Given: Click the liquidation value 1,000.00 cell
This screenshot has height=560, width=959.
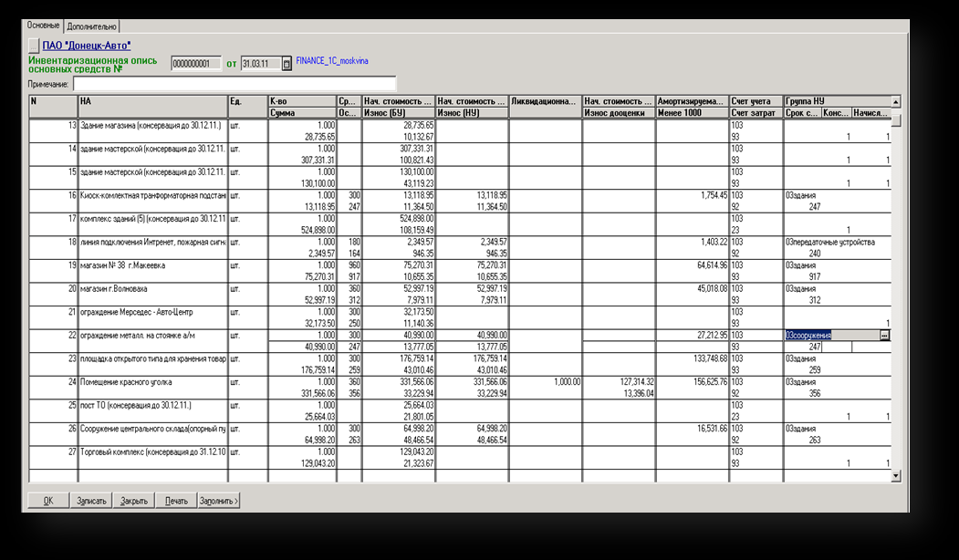Looking at the screenshot, I should tap(545, 382).
